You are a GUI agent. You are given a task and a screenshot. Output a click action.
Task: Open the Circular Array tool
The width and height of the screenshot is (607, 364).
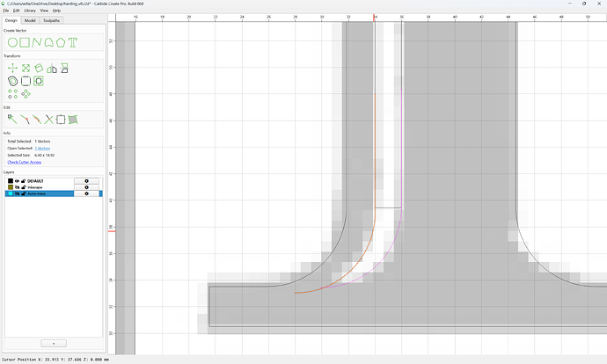point(26,94)
